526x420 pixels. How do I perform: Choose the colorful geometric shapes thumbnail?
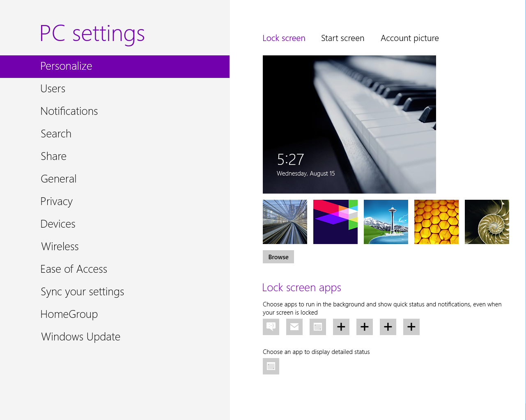(335, 222)
